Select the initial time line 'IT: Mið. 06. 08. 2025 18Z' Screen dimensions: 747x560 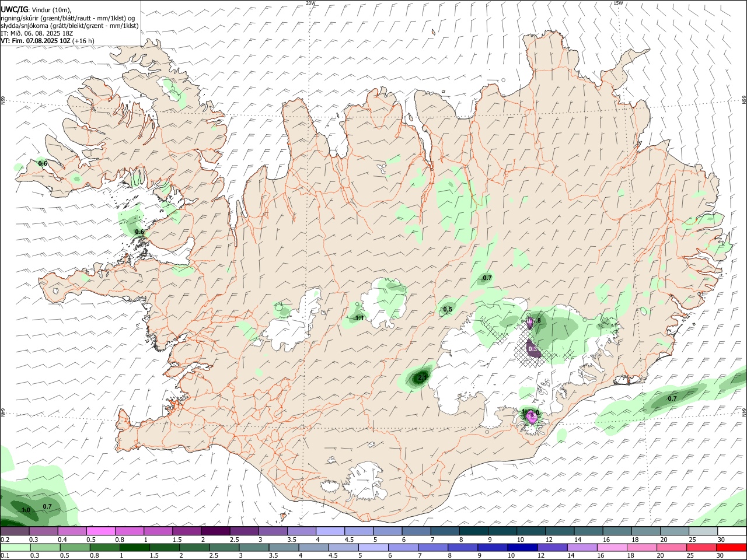click(37, 33)
